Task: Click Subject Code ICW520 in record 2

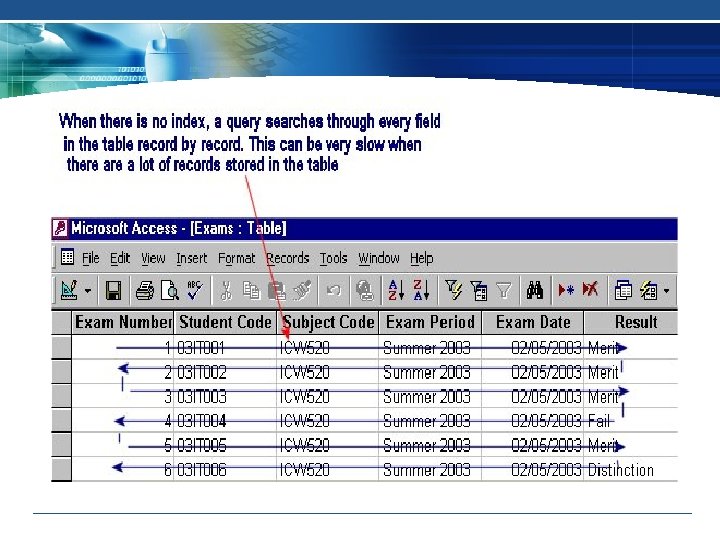Action: 328,372
